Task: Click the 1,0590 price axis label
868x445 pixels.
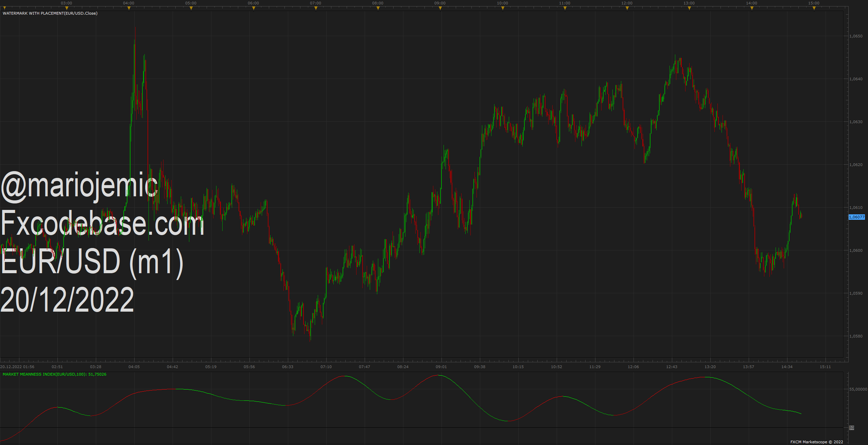Action: point(856,293)
